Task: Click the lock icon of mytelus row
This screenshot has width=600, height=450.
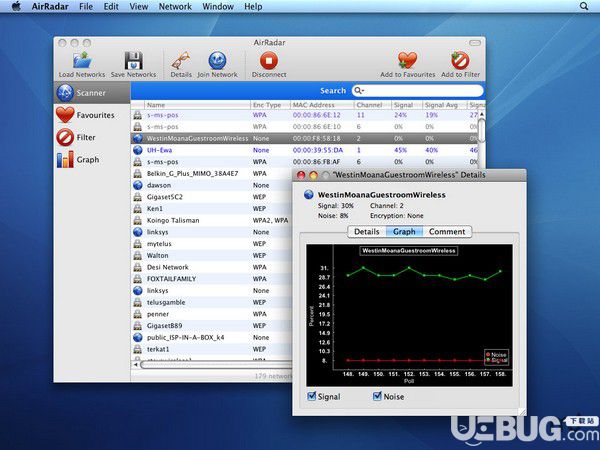Action: click(138, 244)
